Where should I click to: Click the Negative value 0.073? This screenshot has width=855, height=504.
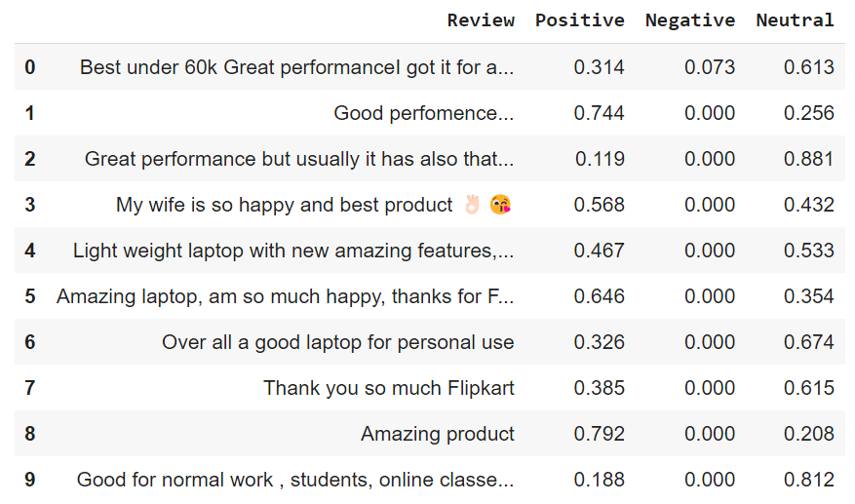coord(710,67)
